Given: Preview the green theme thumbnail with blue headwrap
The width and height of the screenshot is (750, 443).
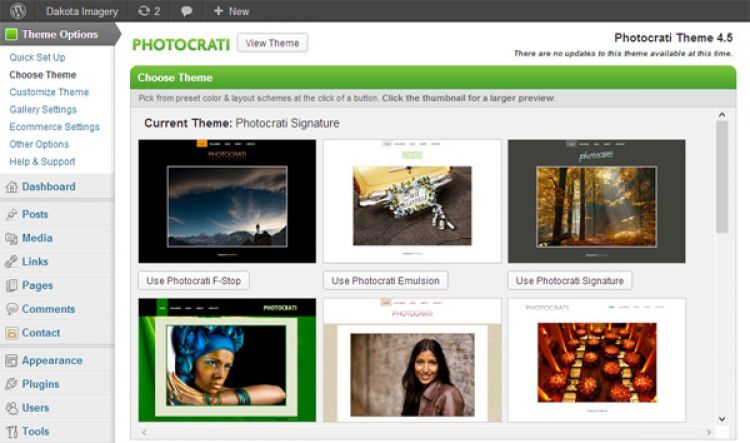Looking at the screenshot, I should [227, 360].
